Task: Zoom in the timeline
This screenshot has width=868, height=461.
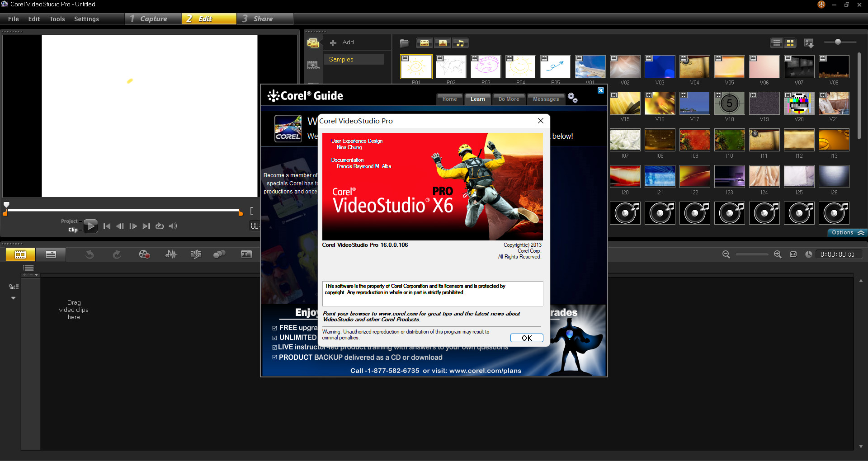Action: click(x=778, y=254)
